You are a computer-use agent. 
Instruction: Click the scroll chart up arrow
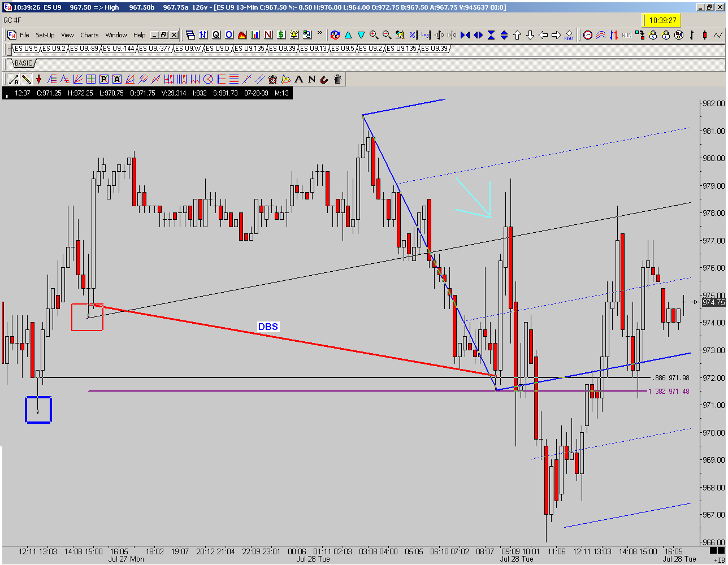click(517, 34)
